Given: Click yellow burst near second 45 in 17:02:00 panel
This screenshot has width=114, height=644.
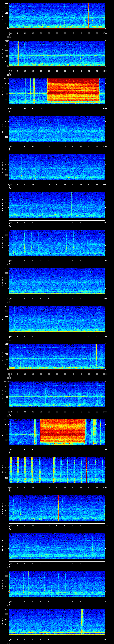Looking at the screenshot, I should pos(82,621).
